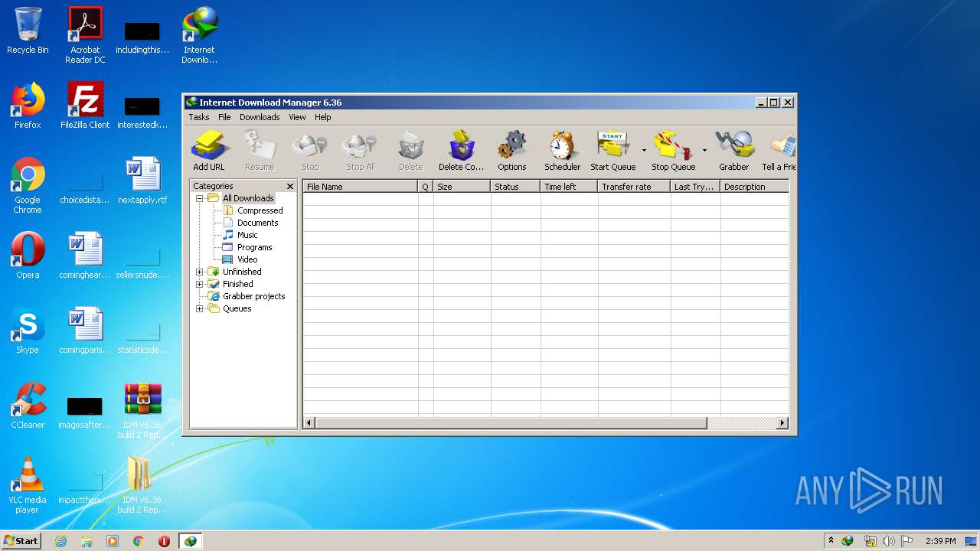Sort by the Transfer rate column header
This screenshot has width=980, height=551.
[x=634, y=187]
